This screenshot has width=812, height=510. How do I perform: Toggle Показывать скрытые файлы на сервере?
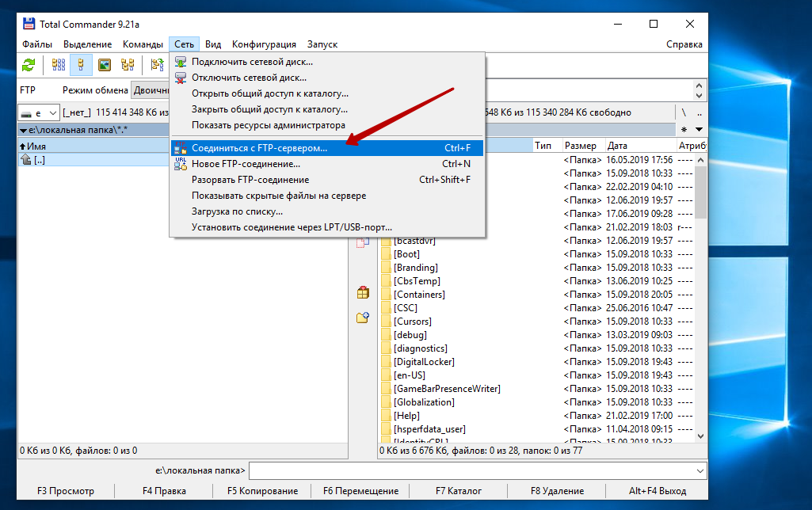pos(327,196)
